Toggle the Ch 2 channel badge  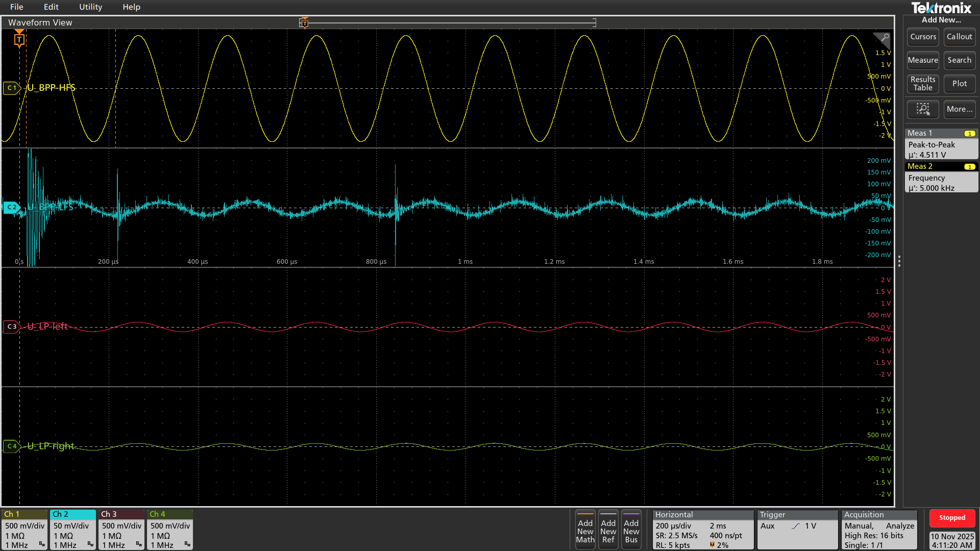tap(73, 530)
